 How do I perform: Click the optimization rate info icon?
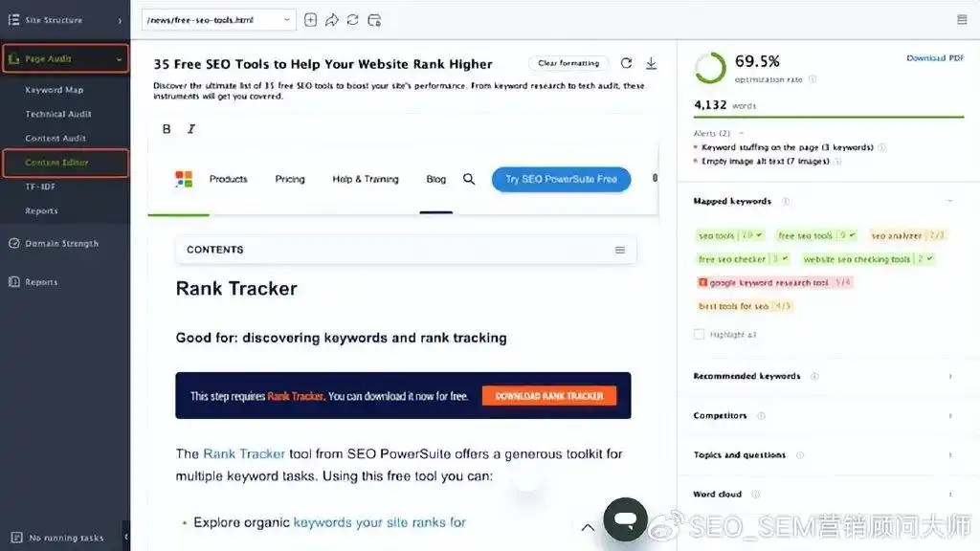click(x=813, y=79)
